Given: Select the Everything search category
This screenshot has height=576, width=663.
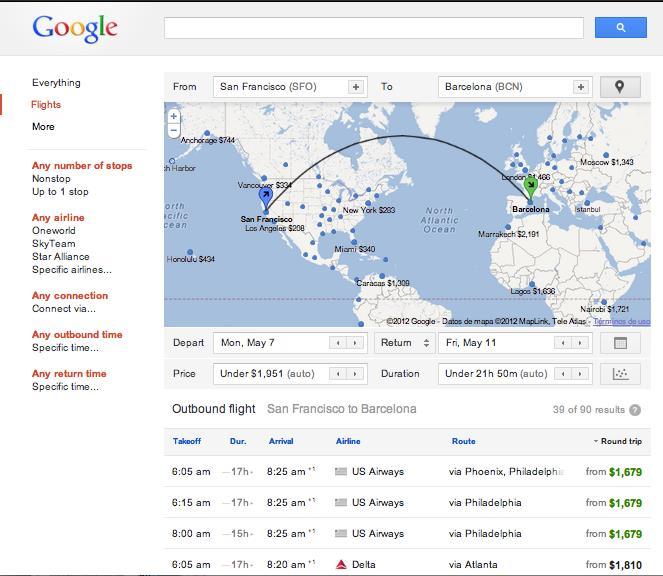Looking at the screenshot, I should point(56,82).
